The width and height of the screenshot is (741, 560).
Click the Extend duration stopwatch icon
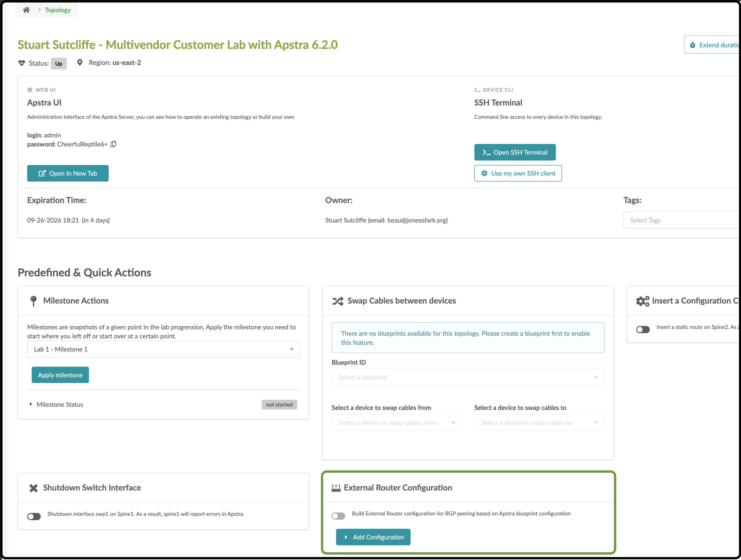692,45
